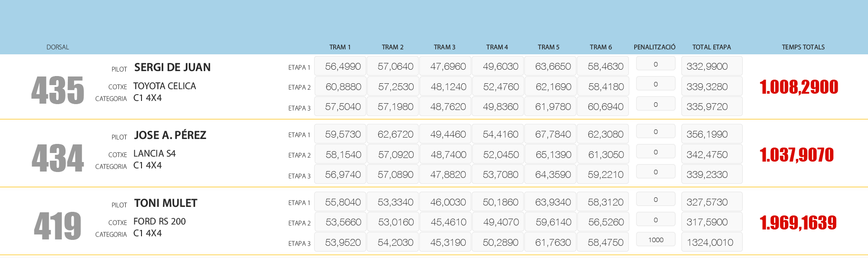The height and width of the screenshot is (258, 868).
Task: Click pilot name JOSE A. PÉREZ
Action: pyautogui.click(x=170, y=135)
